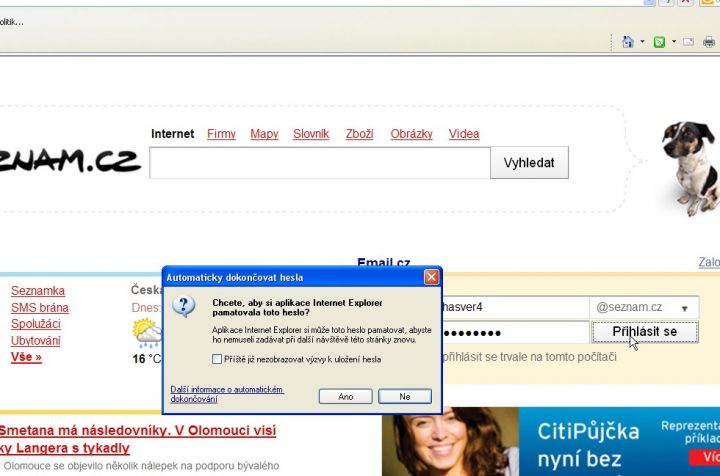Switch to the Mapy search tab

(x=264, y=134)
